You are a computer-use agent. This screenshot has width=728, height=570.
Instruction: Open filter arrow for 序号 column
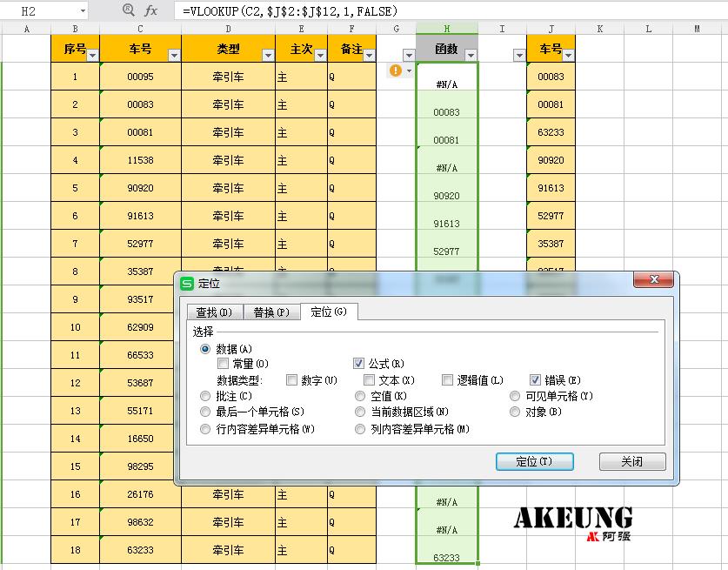point(93,56)
